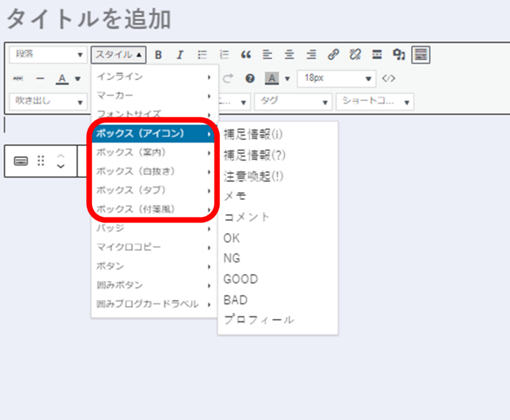Image resolution: width=510 pixels, height=420 pixels.
Task: Collapse the スタイル menu button
Action: [x=119, y=55]
